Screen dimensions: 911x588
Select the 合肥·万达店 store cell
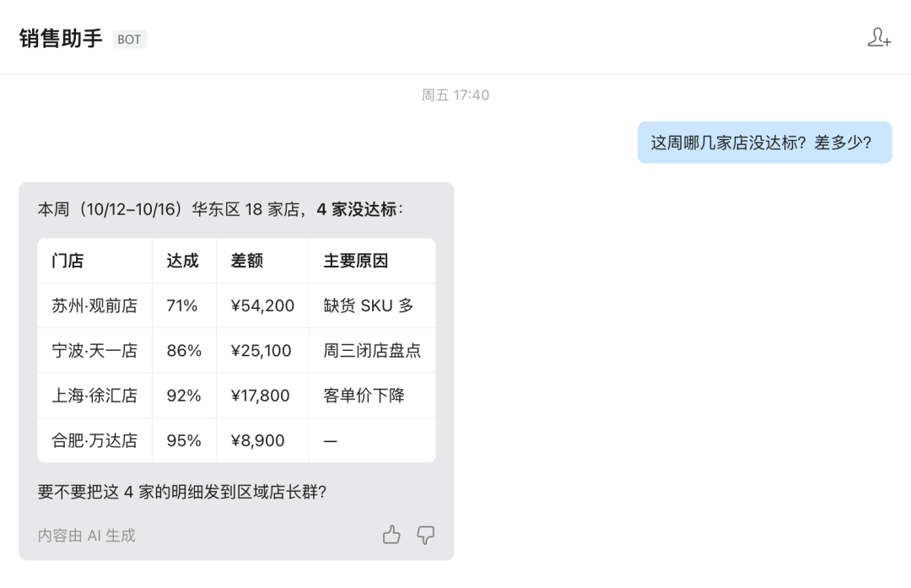(94, 440)
